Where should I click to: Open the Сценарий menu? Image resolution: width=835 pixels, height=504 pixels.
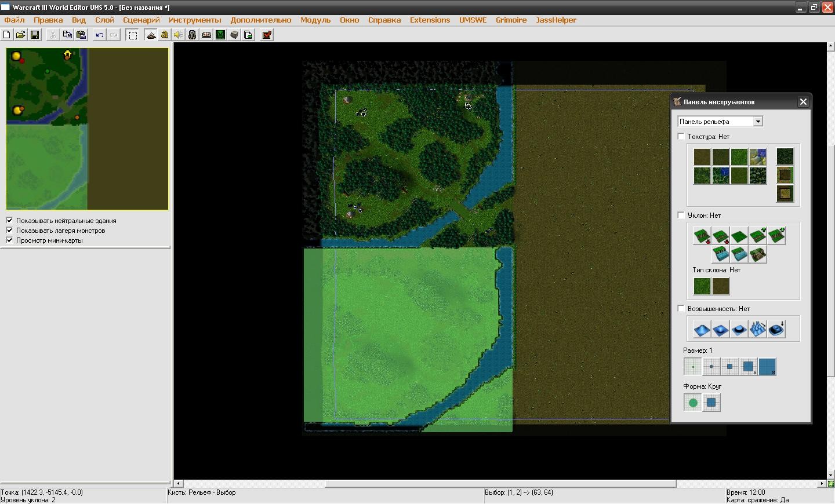[x=141, y=20]
